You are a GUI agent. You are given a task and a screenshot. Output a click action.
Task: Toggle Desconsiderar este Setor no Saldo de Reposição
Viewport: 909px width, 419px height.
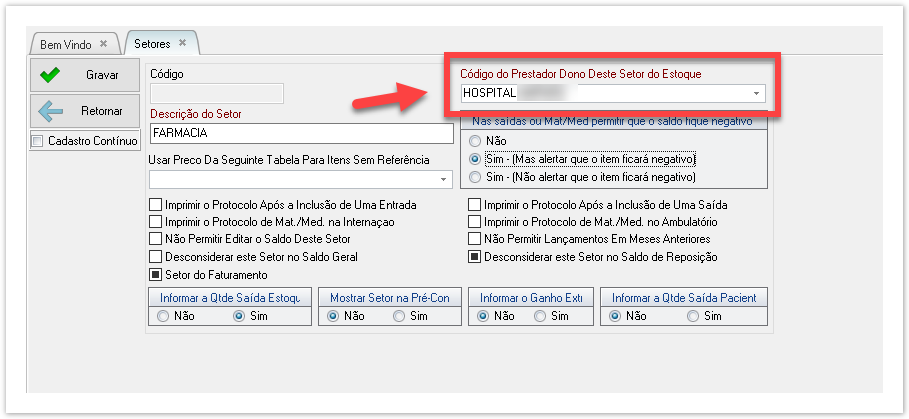coord(475,257)
